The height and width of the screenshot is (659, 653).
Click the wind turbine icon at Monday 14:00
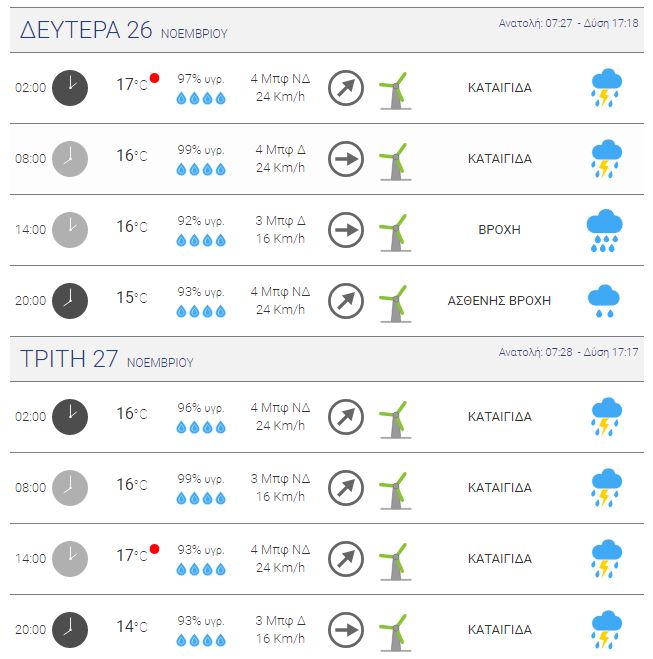(x=395, y=233)
